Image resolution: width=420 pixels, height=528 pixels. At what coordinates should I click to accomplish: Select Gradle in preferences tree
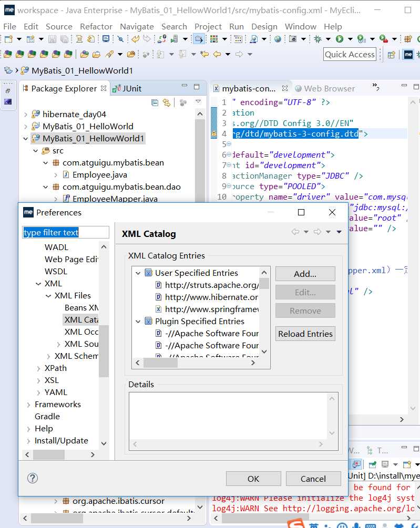[x=47, y=417]
